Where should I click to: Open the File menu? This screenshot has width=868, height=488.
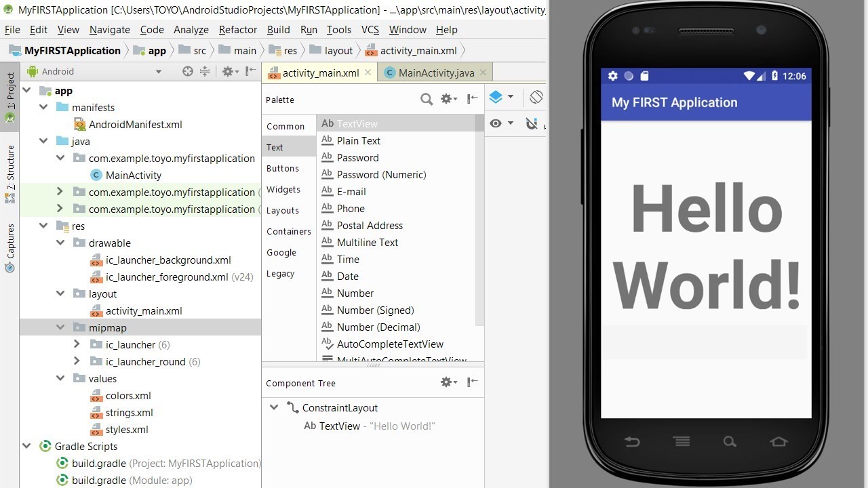(x=12, y=30)
